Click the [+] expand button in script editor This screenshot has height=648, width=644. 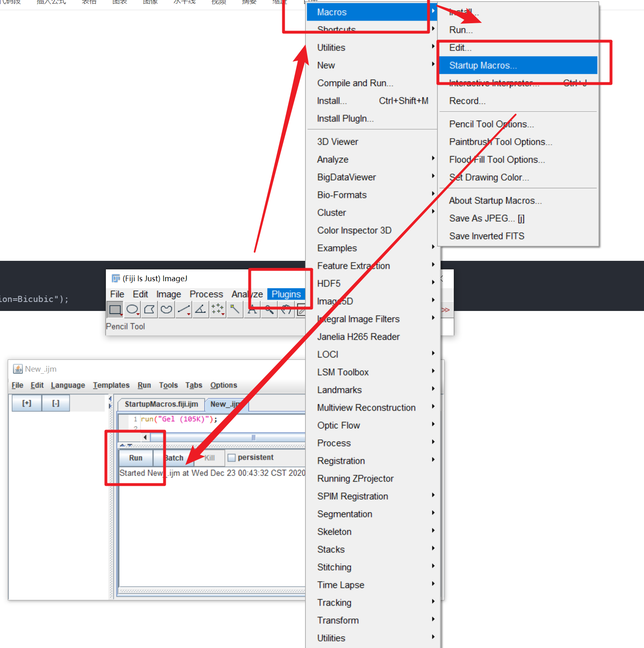pyautogui.click(x=26, y=403)
